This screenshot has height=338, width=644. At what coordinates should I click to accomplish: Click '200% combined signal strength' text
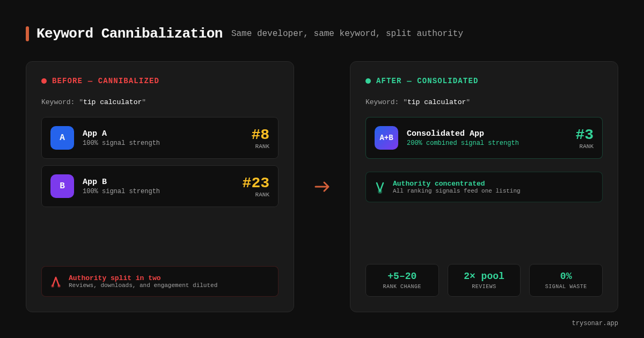tap(463, 143)
